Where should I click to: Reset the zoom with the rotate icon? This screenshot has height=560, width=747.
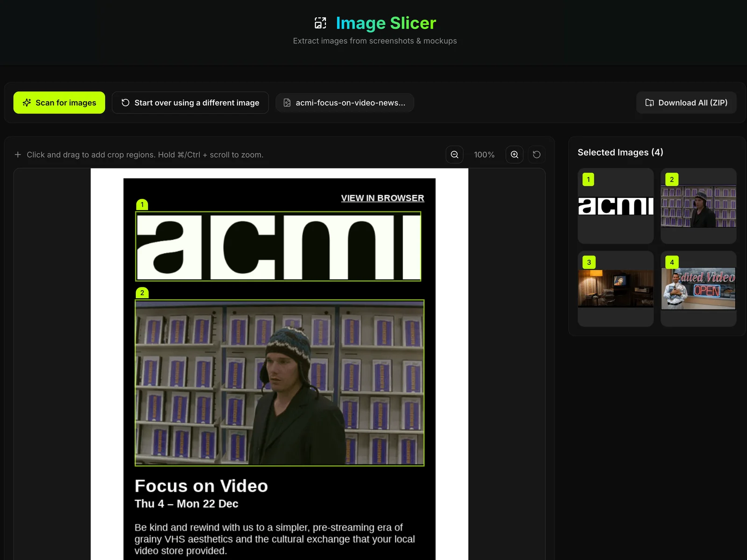point(536,154)
